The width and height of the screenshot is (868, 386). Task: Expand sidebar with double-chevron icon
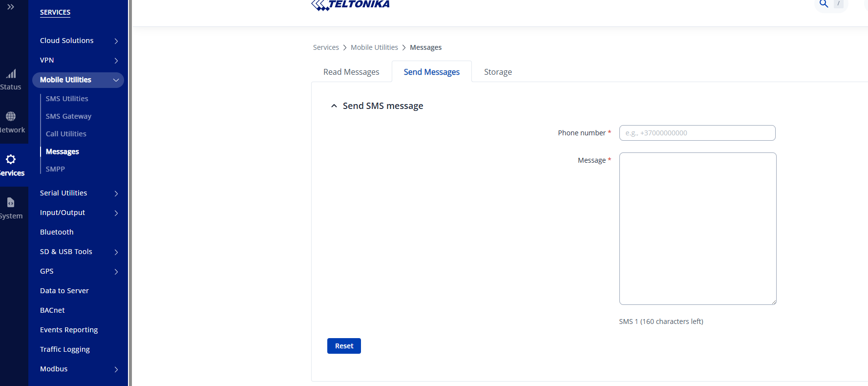11,7
